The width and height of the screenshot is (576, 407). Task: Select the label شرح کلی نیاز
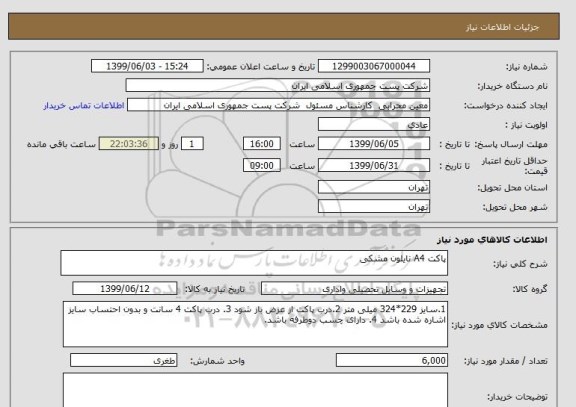point(520,264)
